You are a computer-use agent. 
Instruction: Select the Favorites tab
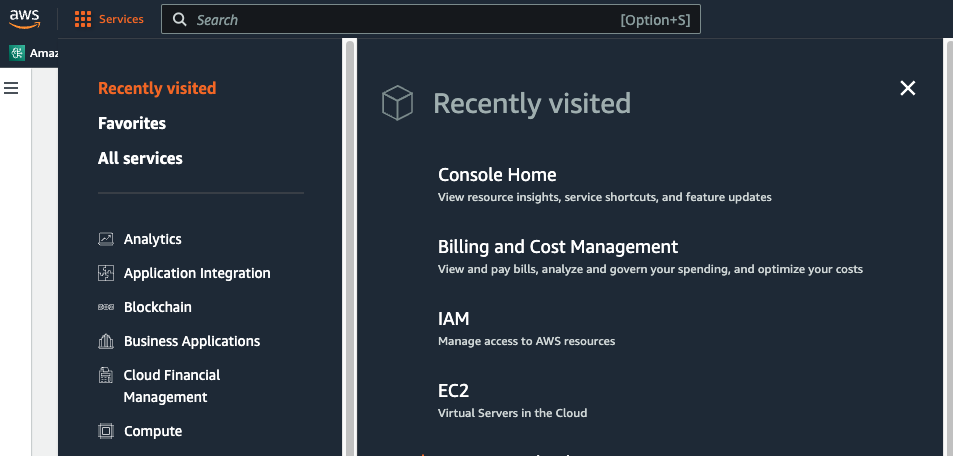tap(132, 123)
